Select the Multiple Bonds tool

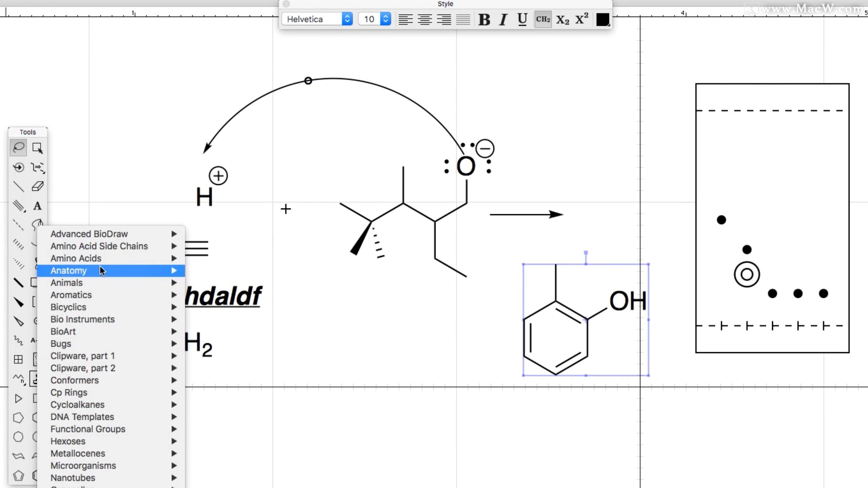click(18, 206)
